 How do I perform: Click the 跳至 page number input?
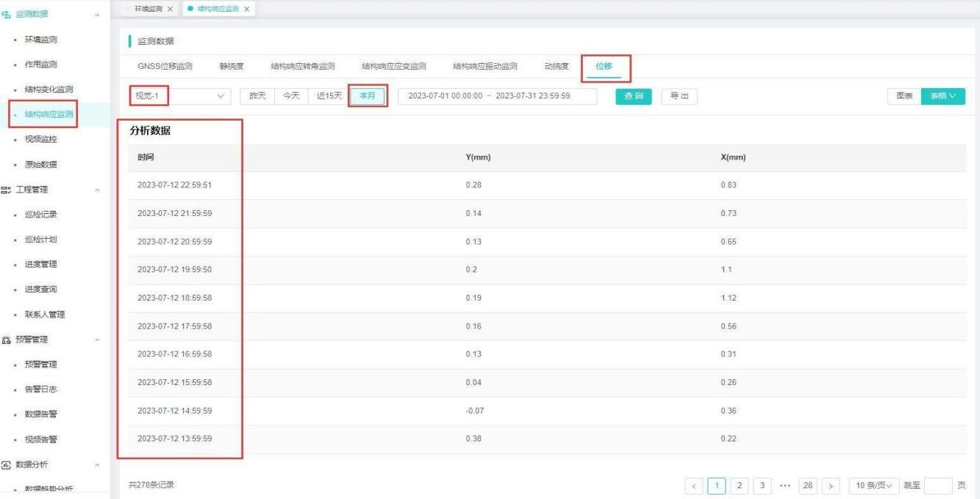(x=937, y=486)
